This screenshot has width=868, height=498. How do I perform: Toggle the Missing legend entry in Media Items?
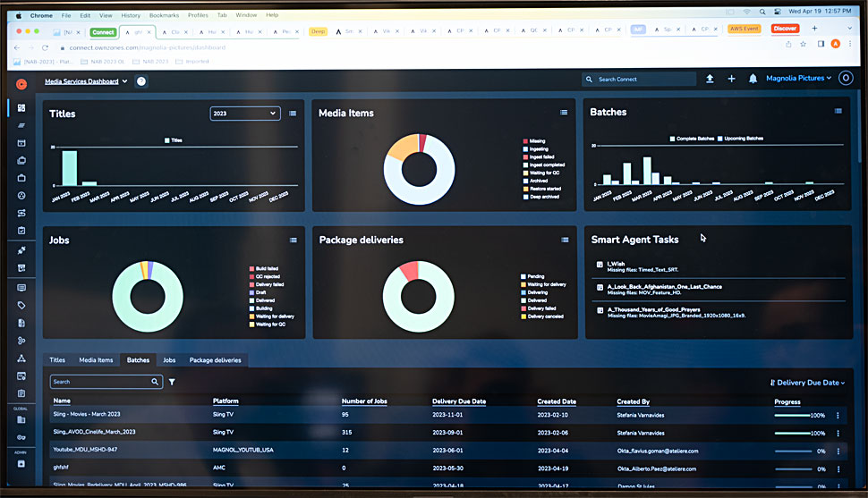tap(537, 140)
